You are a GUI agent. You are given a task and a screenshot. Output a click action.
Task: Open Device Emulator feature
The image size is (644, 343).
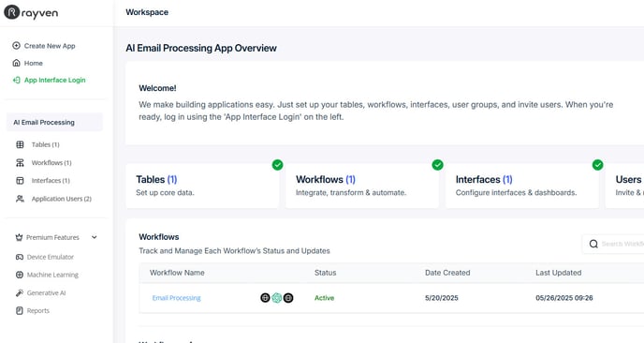coord(51,257)
